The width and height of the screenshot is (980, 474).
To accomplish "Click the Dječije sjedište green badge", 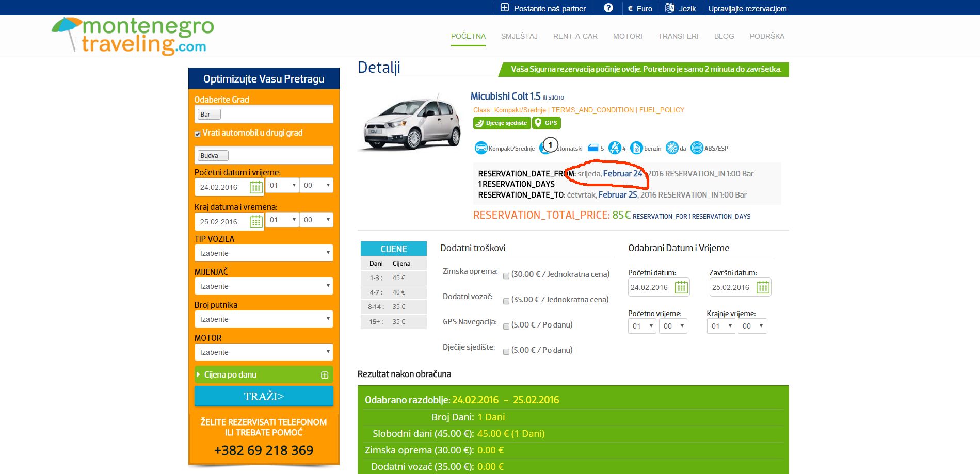I will 502,123.
